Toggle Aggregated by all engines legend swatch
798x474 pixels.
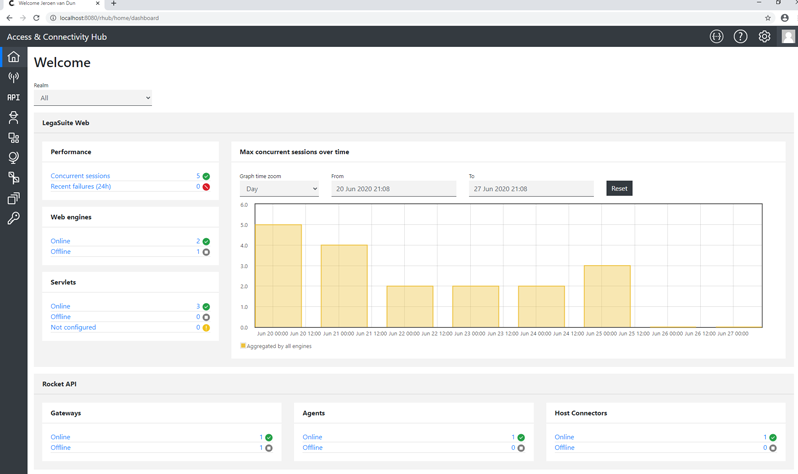tap(243, 346)
